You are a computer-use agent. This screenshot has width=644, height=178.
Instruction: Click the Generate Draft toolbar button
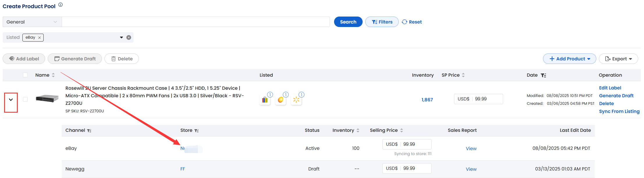tap(75, 59)
